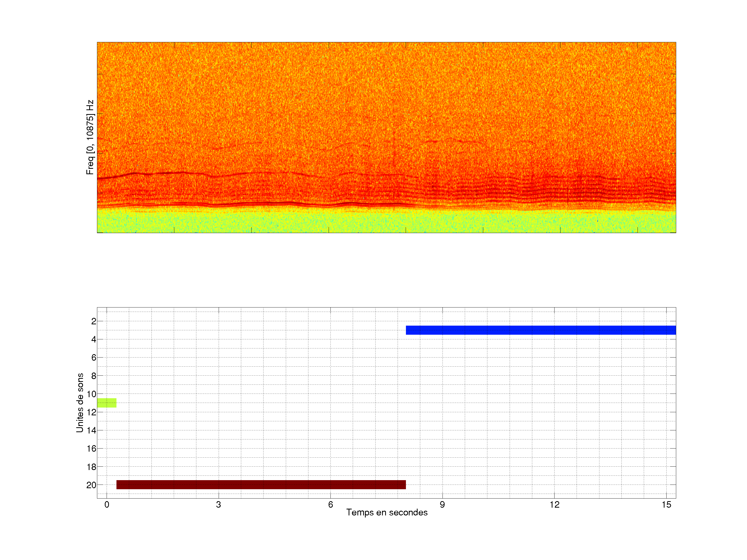Click the x-axis tick label 15
Viewport: 747px width, 560px height.
coord(666,505)
